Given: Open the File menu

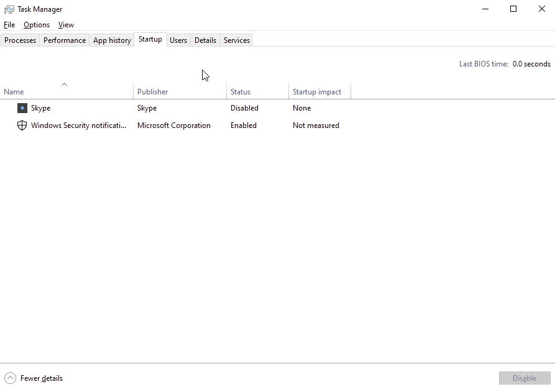Looking at the screenshot, I should (9, 25).
